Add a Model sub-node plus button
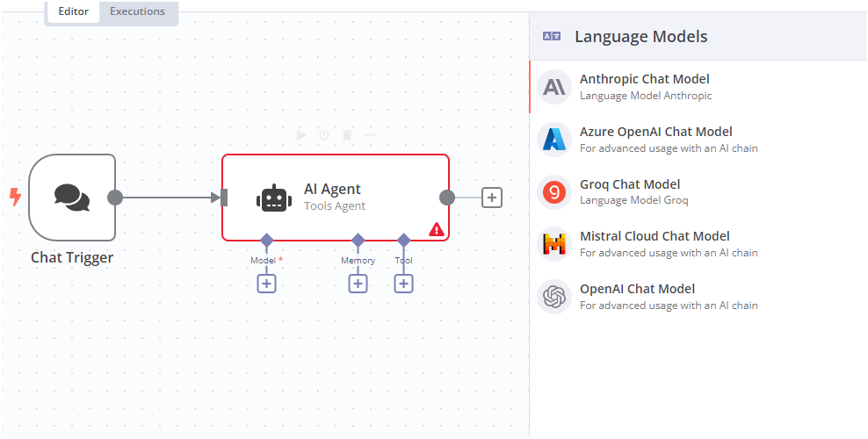This screenshot has width=868, height=439. (266, 284)
